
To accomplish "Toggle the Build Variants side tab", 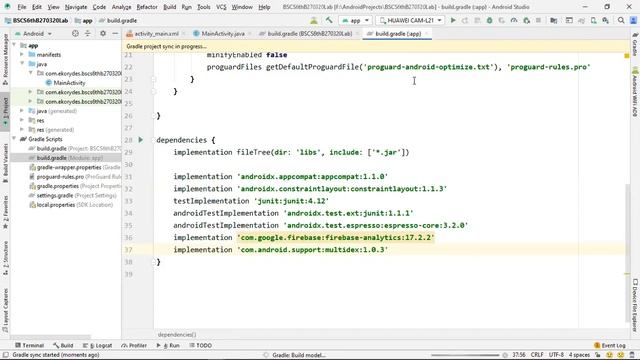I will [5, 162].
